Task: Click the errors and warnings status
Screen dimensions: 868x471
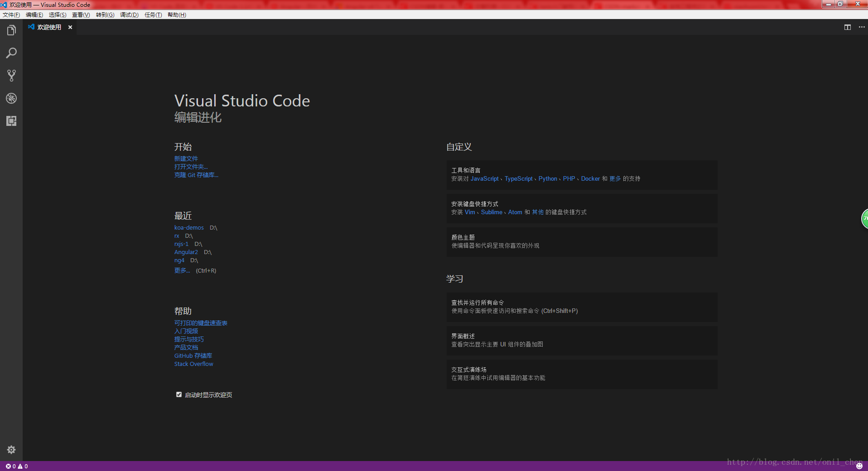Action: (x=17, y=466)
